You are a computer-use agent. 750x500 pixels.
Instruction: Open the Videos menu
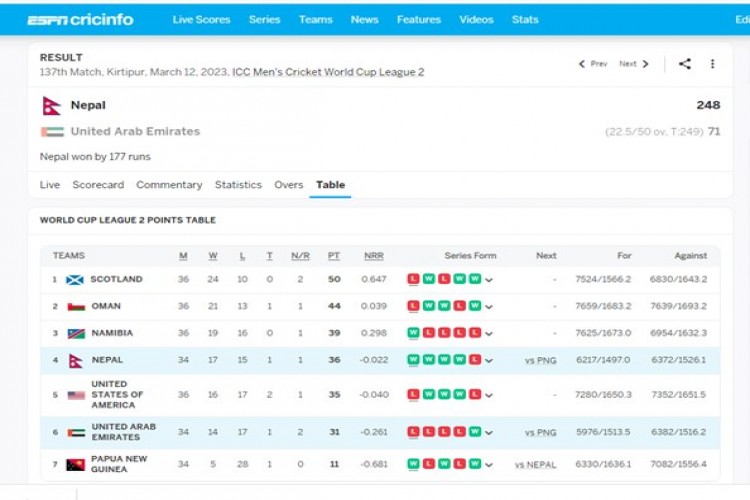coord(476,20)
